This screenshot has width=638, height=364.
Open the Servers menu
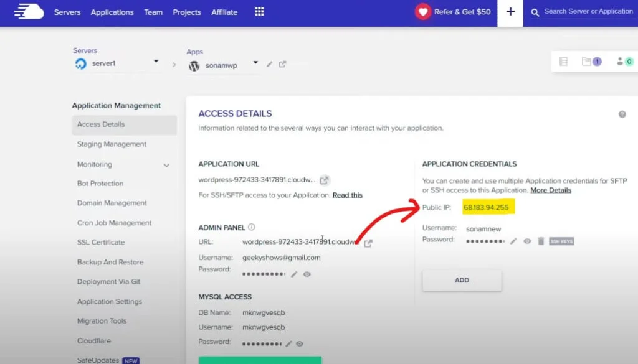click(67, 12)
